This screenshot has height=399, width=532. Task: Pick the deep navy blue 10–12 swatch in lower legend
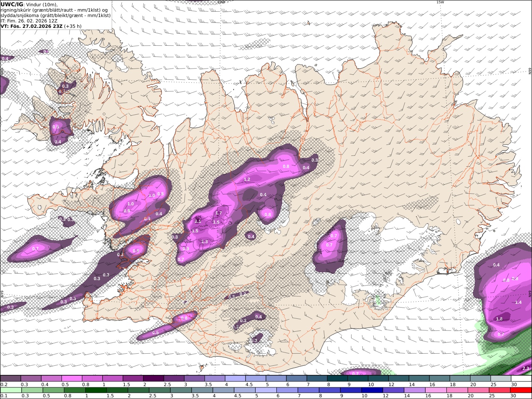click(372, 390)
